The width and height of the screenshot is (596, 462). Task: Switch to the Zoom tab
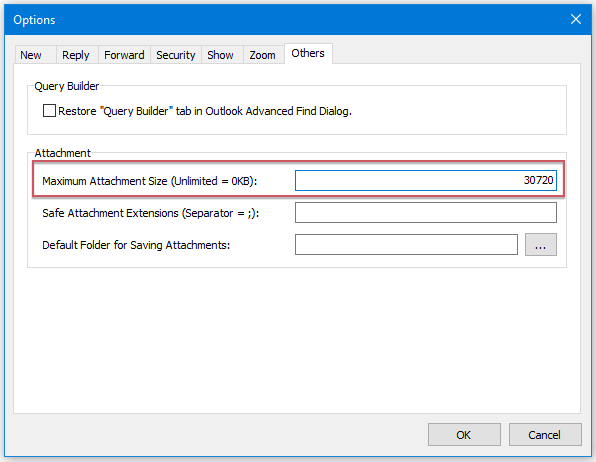click(x=263, y=55)
